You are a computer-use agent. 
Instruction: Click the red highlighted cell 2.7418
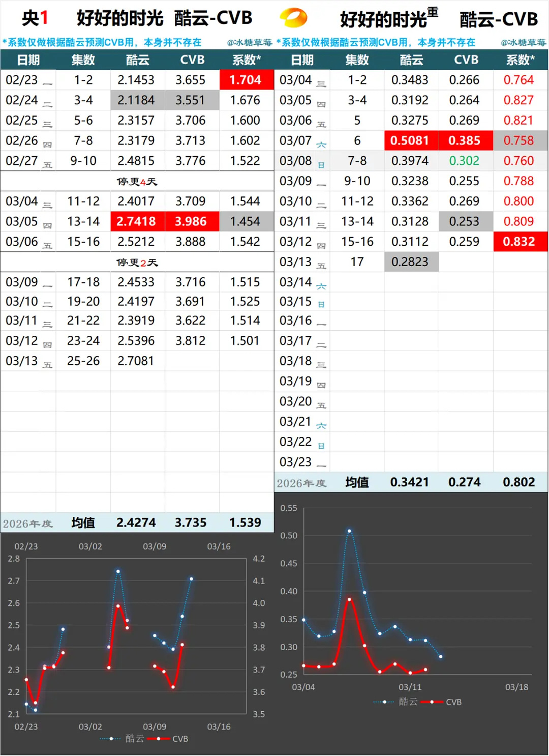(x=137, y=221)
